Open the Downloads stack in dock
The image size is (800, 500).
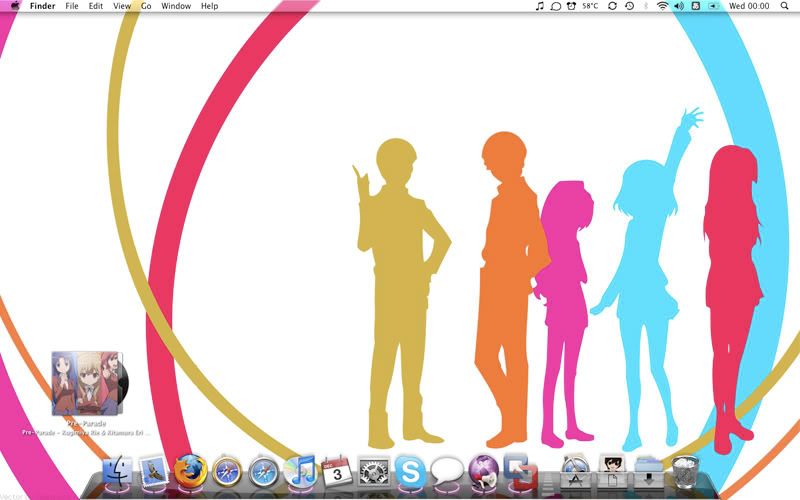tap(648, 471)
